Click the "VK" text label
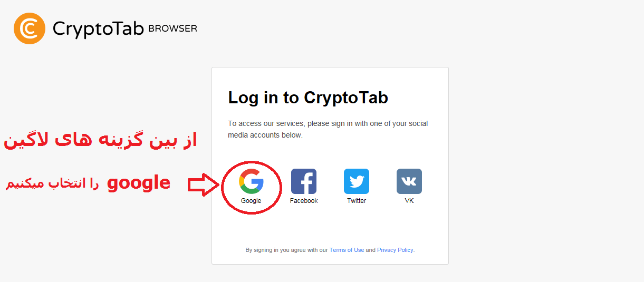 tap(409, 201)
